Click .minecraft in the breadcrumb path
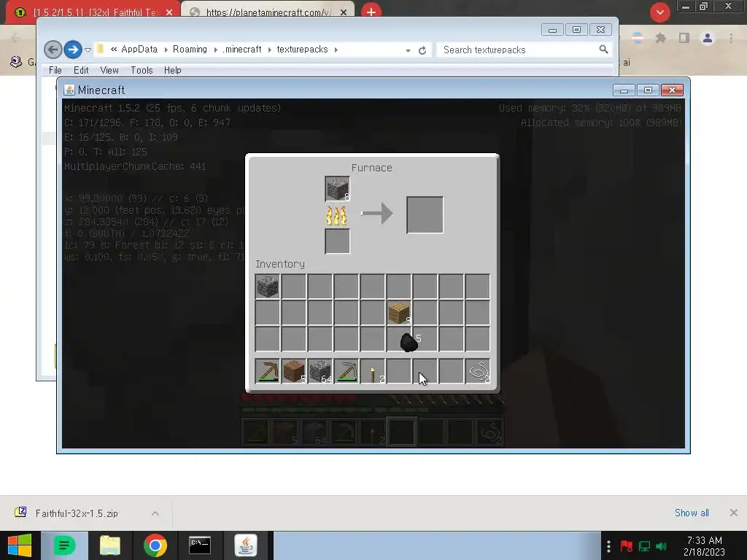The image size is (747, 560). (242, 50)
